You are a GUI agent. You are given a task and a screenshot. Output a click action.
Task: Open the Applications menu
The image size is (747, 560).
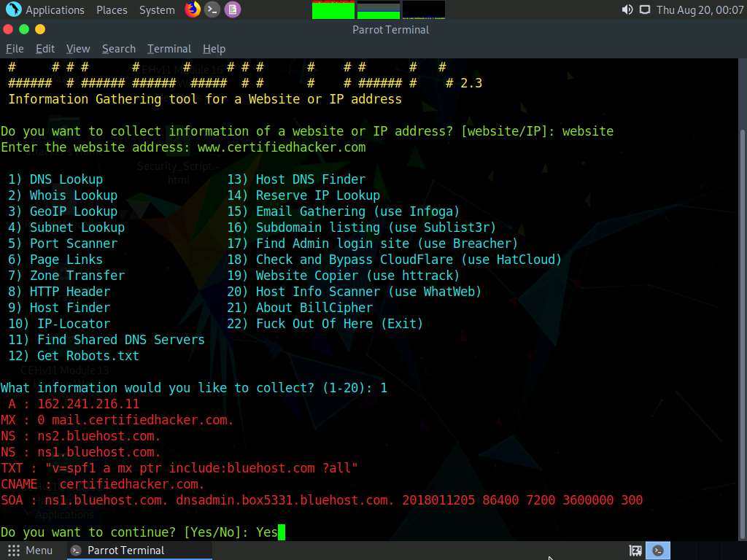click(x=55, y=9)
